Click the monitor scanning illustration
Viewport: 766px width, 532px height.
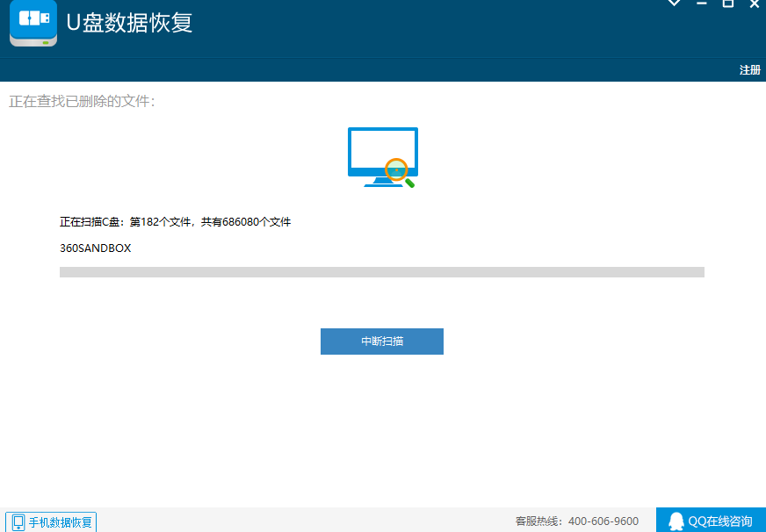[382, 156]
